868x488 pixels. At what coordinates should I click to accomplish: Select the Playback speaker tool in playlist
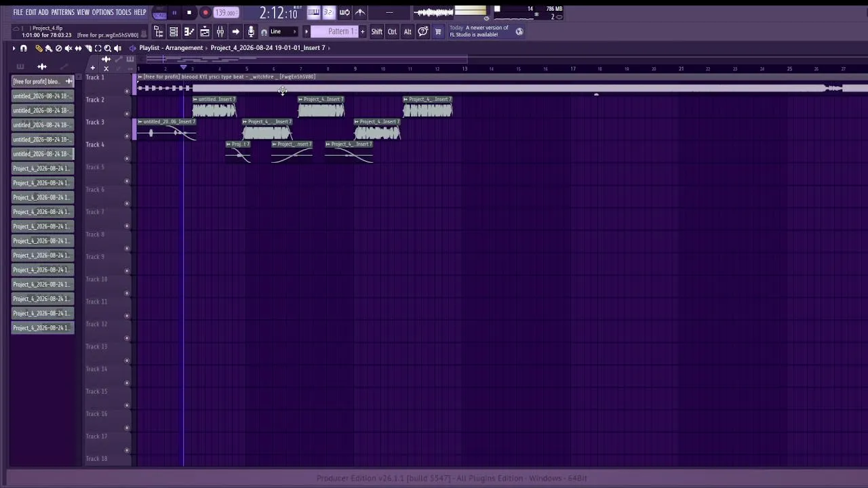(117, 48)
